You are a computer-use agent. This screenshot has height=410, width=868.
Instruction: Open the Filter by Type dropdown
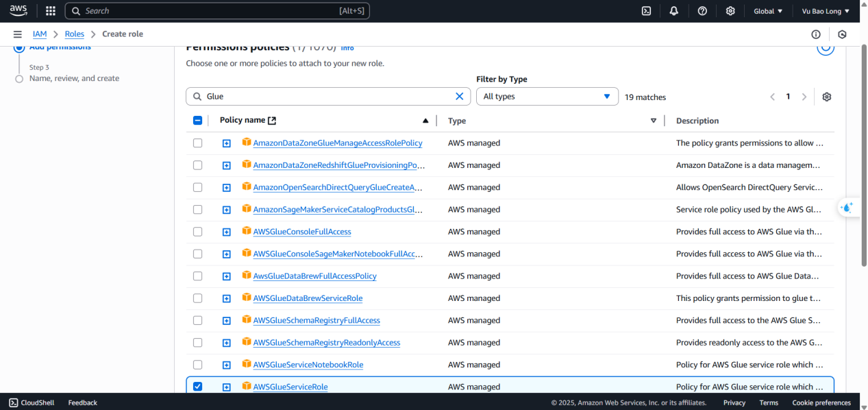[x=547, y=97]
